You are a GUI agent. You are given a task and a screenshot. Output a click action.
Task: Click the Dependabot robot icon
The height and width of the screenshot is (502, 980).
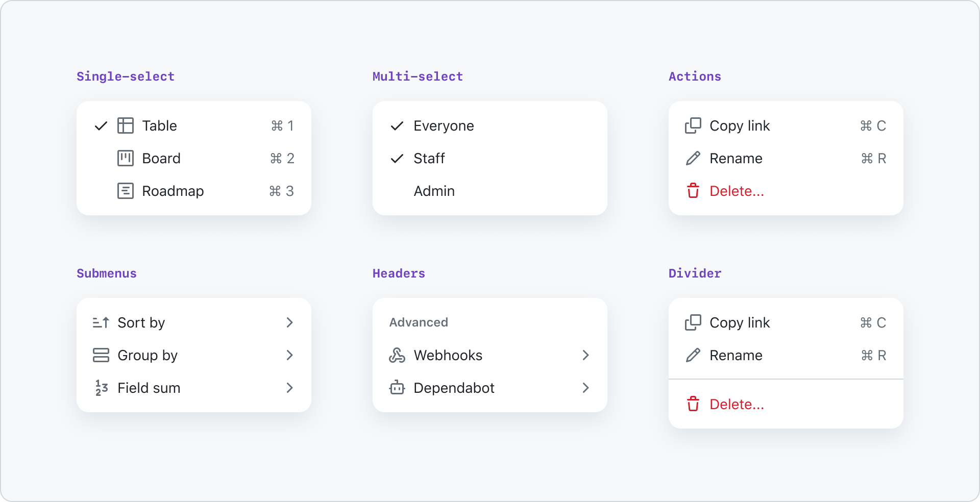click(397, 388)
